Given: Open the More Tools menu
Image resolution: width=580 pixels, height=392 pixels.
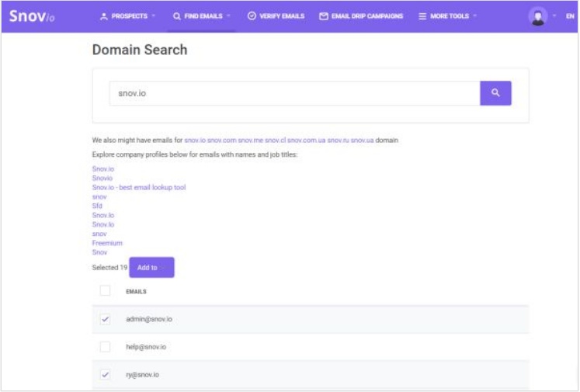Looking at the screenshot, I should (x=447, y=16).
